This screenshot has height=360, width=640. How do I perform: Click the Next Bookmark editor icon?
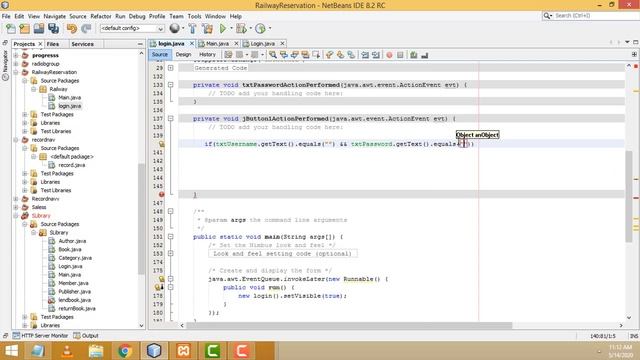[x=340, y=55]
